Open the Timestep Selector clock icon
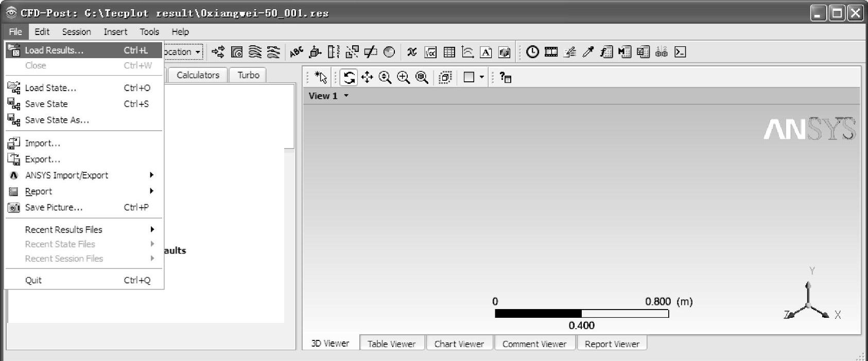The height and width of the screenshot is (361, 868). point(532,52)
